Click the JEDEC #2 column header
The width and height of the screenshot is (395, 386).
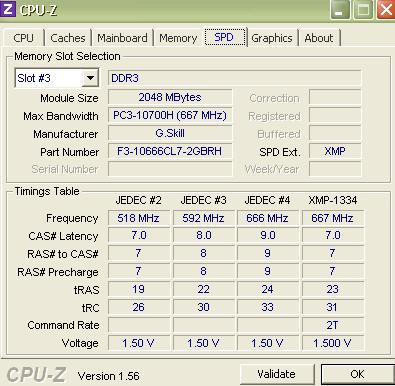[x=139, y=200]
